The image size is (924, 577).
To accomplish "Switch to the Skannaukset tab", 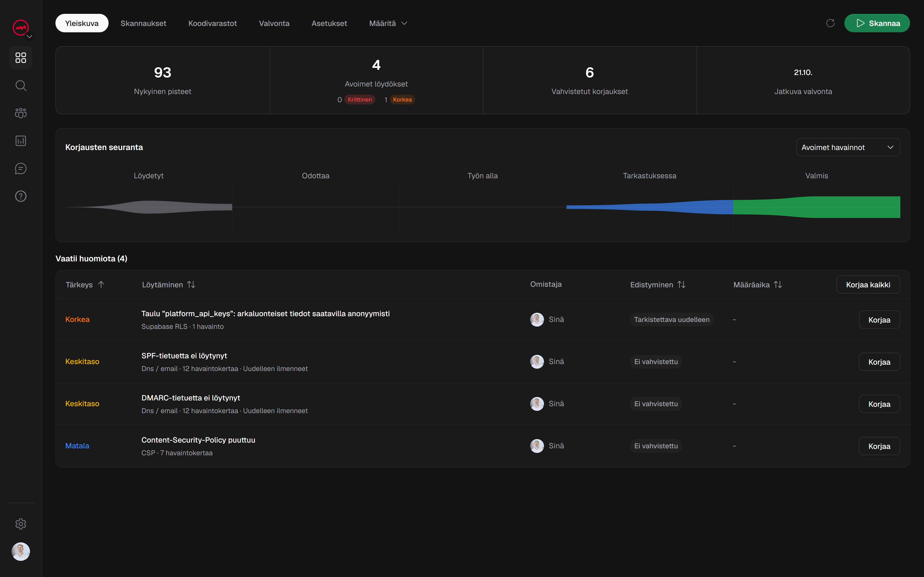I will 143,23.
